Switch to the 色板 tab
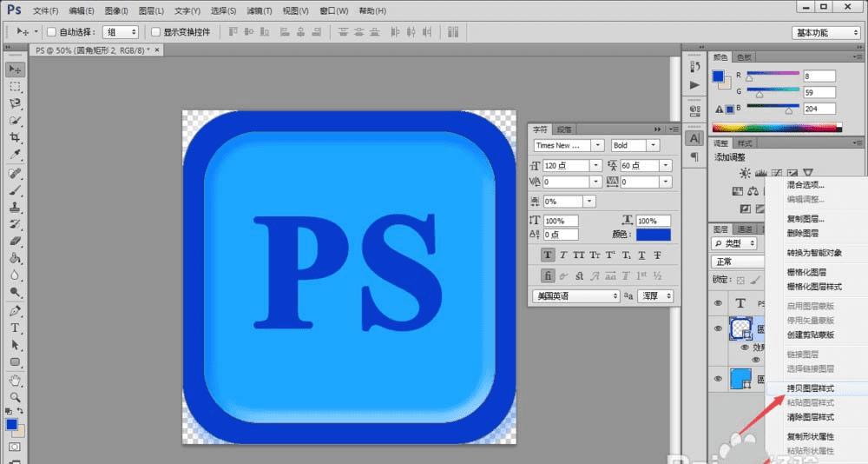Image resolution: width=868 pixels, height=464 pixels. (744, 57)
